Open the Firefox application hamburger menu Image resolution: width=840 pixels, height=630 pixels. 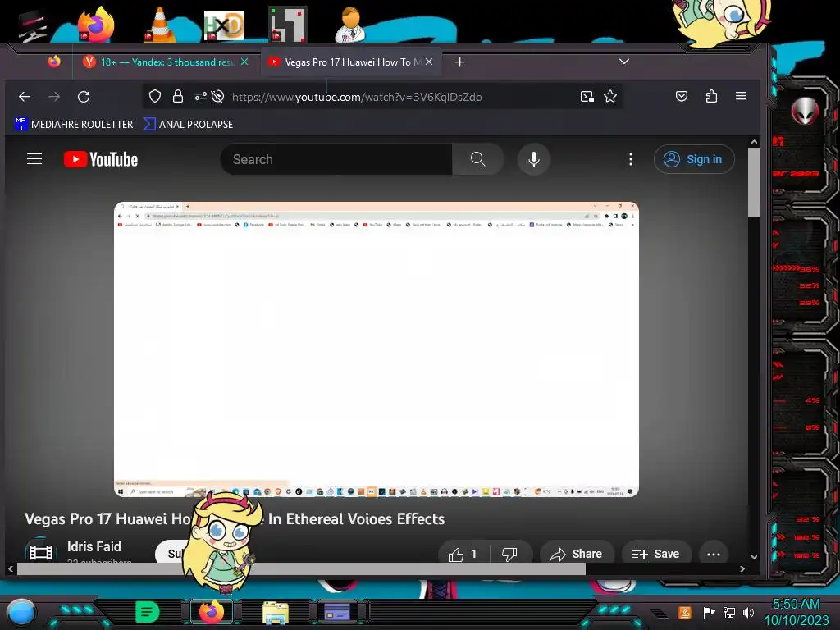tap(741, 96)
